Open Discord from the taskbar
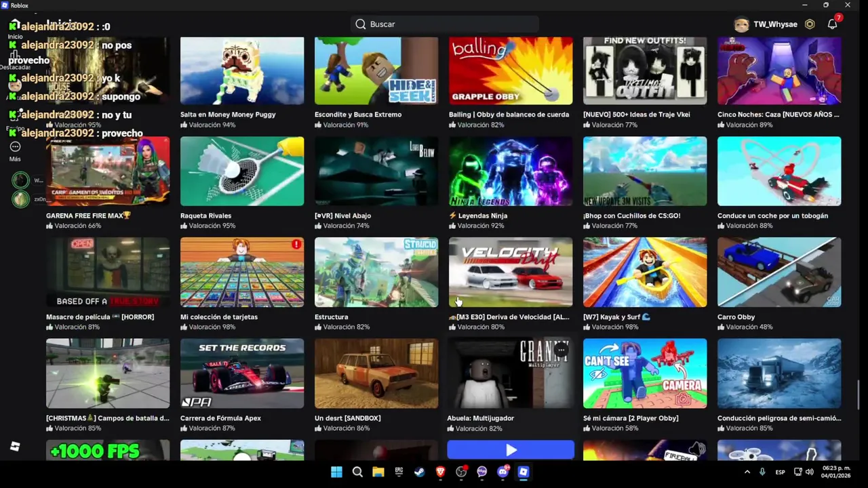Image resolution: width=868 pixels, height=488 pixels. (502, 472)
